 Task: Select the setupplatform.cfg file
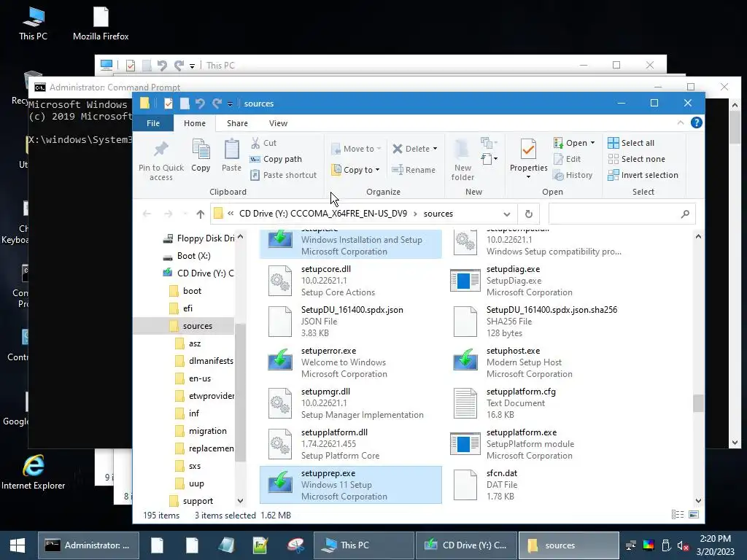(x=536, y=402)
